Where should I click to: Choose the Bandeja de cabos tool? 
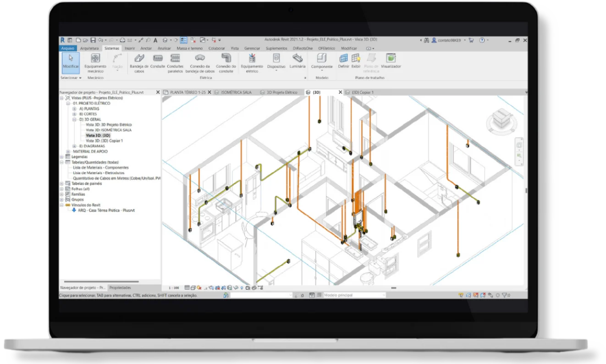139,63
